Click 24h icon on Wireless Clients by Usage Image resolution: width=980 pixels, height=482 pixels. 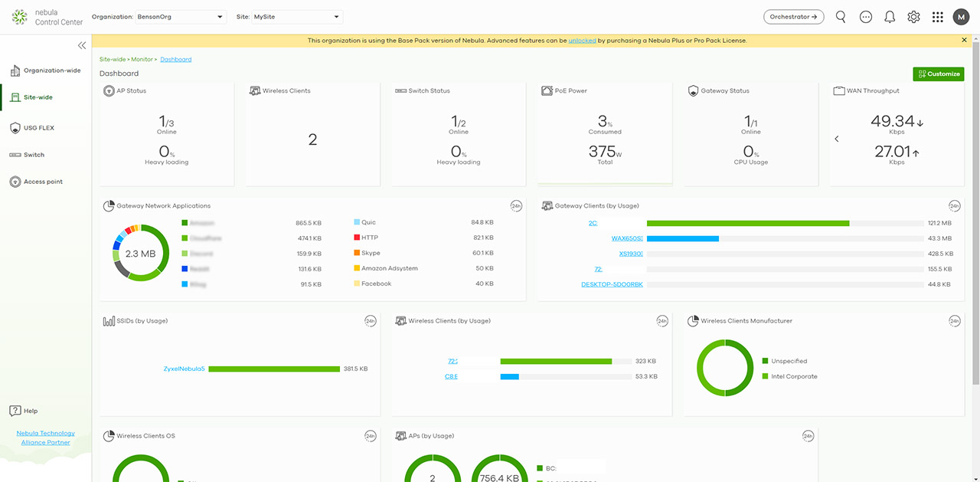pos(662,320)
